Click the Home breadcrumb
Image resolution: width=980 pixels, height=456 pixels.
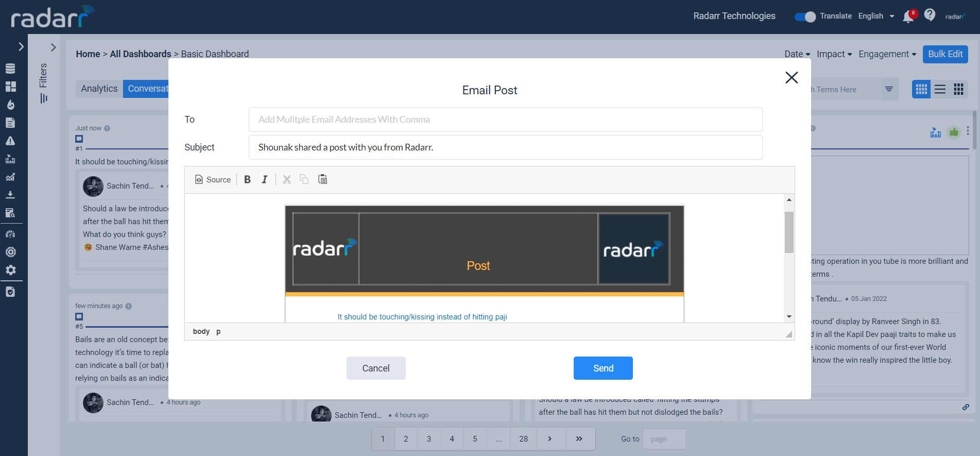click(x=88, y=54)
